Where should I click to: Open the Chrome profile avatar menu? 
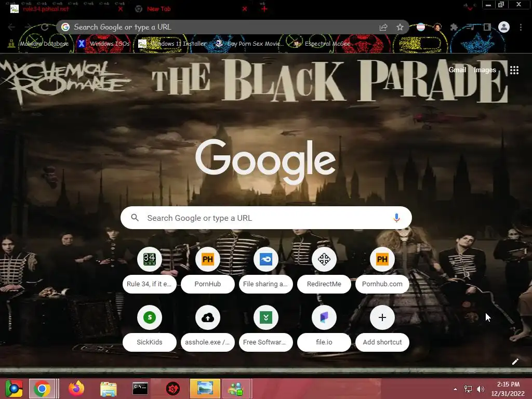click(504, 27)
